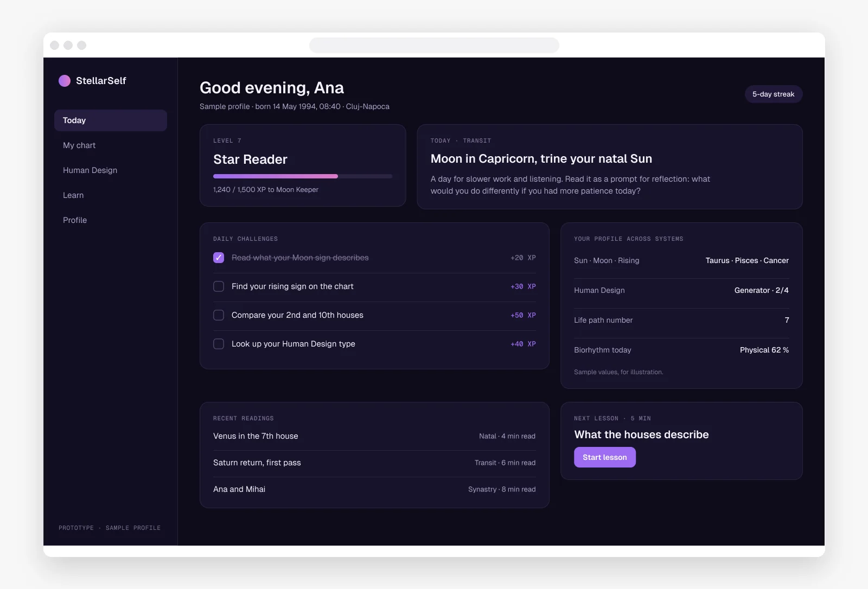This screenshot has height=589, width=868.
Task: Select the Taurus · Pisces · Cancer value
Action: tap(747, 260)
